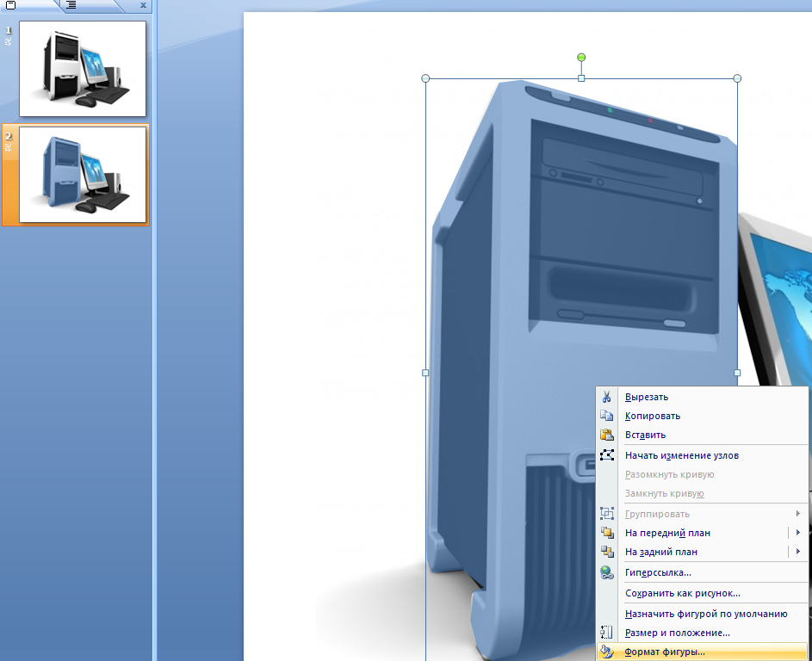Click the left-middle square resize handle
The width and height of the screenshot is (812, 661).
click(x=425, y=373)
